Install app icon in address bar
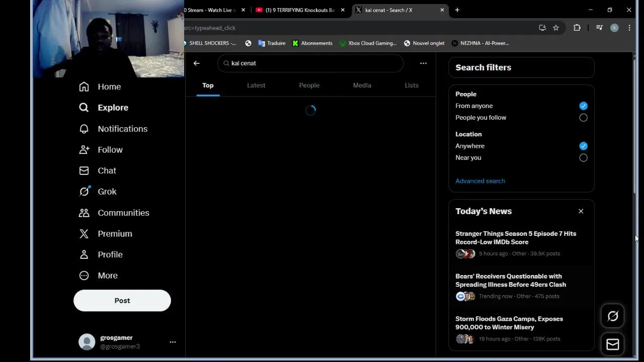Viewport: 644px width, 362px height. coord(542,28)
